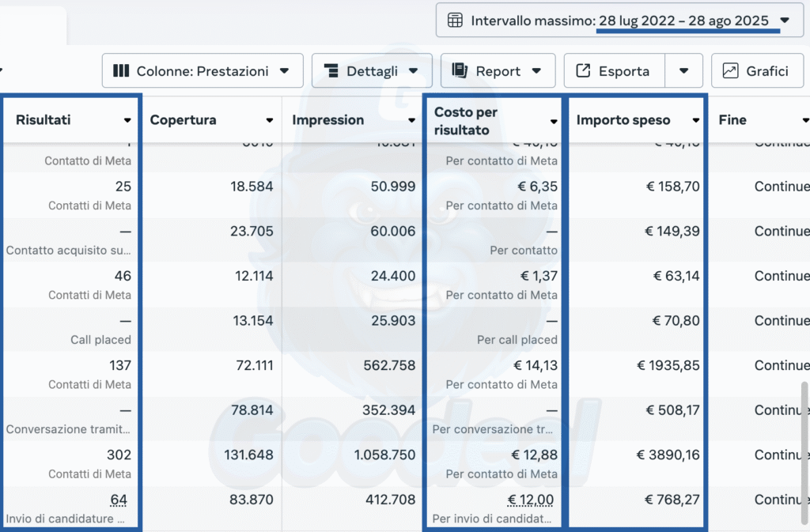Open the Copertura column header menu
The image size is (810, 532).
coord(270,121)
